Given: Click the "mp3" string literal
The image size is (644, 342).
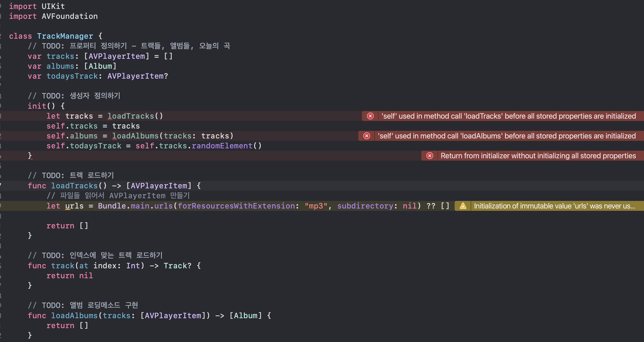Looking at the screenshot, I should [316, 206].
